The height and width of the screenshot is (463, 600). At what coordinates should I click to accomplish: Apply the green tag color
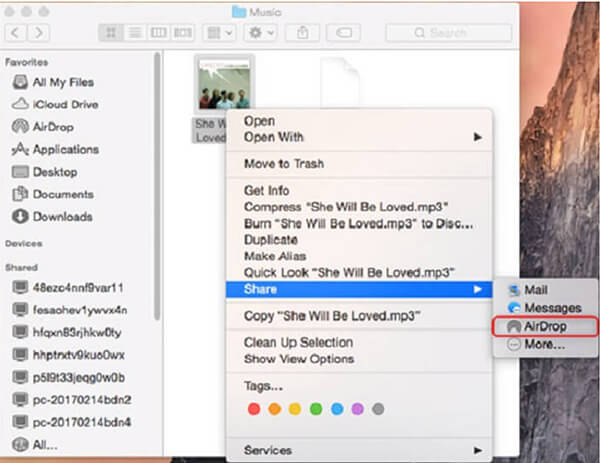316,409
